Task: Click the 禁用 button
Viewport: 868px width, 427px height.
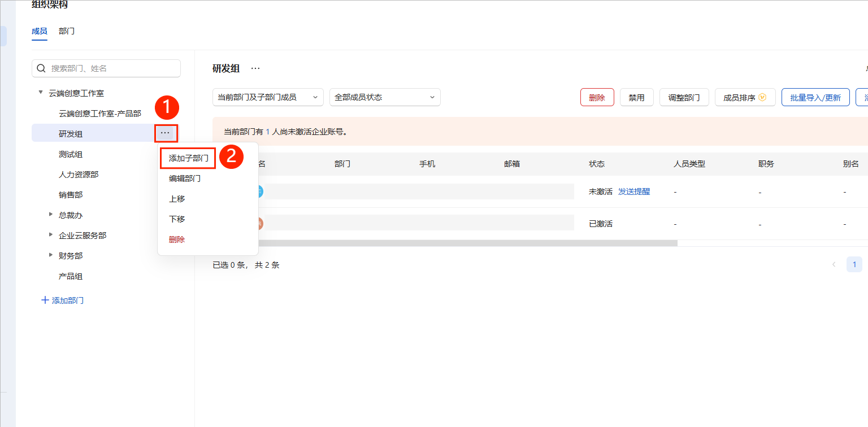Action: click(x=636, y=97)
